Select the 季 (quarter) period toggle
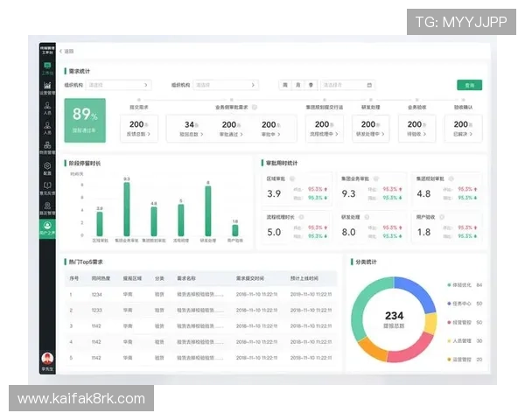The height and width of the screenshot is (420, 525). 311,85
